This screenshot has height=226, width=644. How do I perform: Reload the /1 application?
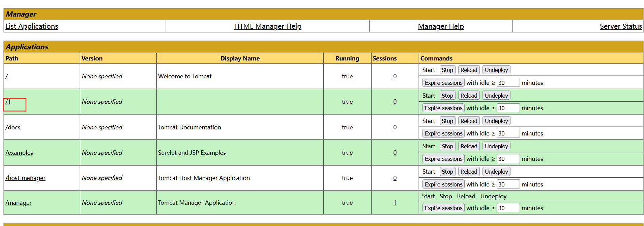pyautogui.click(x=469, y=96)
